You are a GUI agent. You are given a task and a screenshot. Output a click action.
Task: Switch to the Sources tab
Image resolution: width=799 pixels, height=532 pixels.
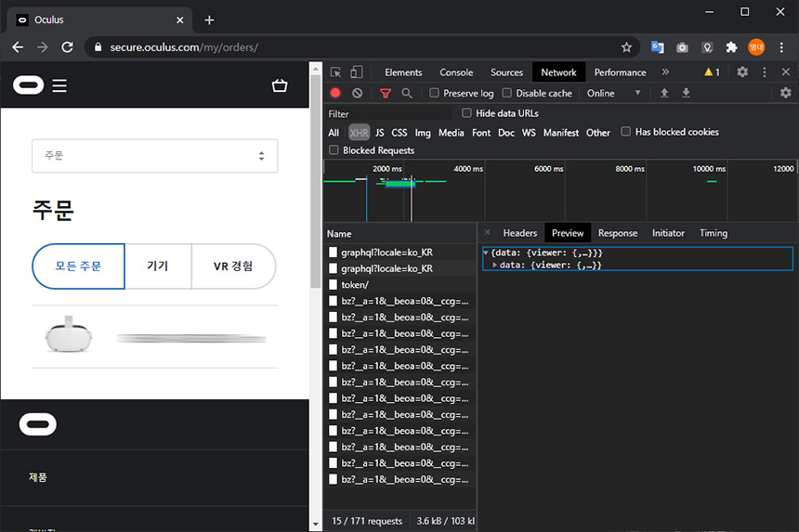(x=506, y=72)
